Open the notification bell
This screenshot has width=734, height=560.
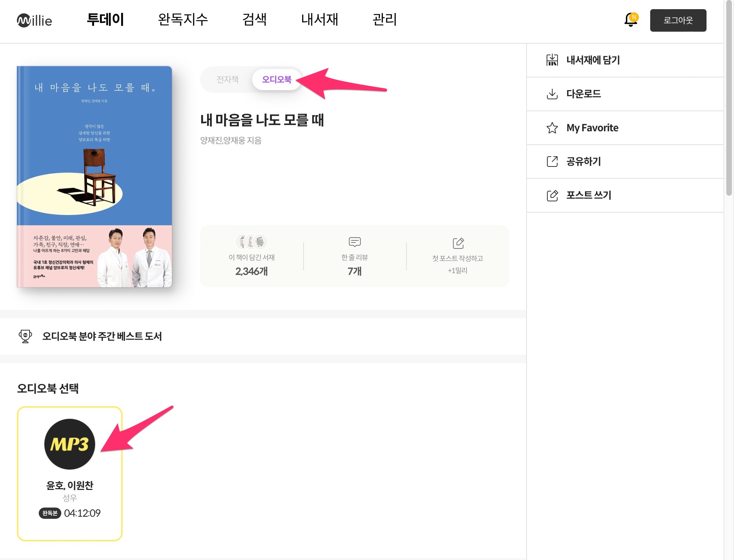point(630,20)
